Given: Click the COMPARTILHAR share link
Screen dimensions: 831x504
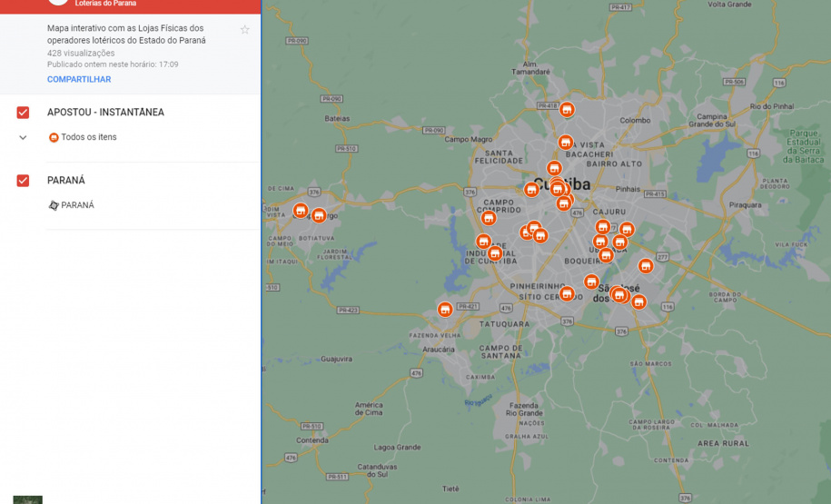Looking at the screenshot, I should [x=79, y=80].
